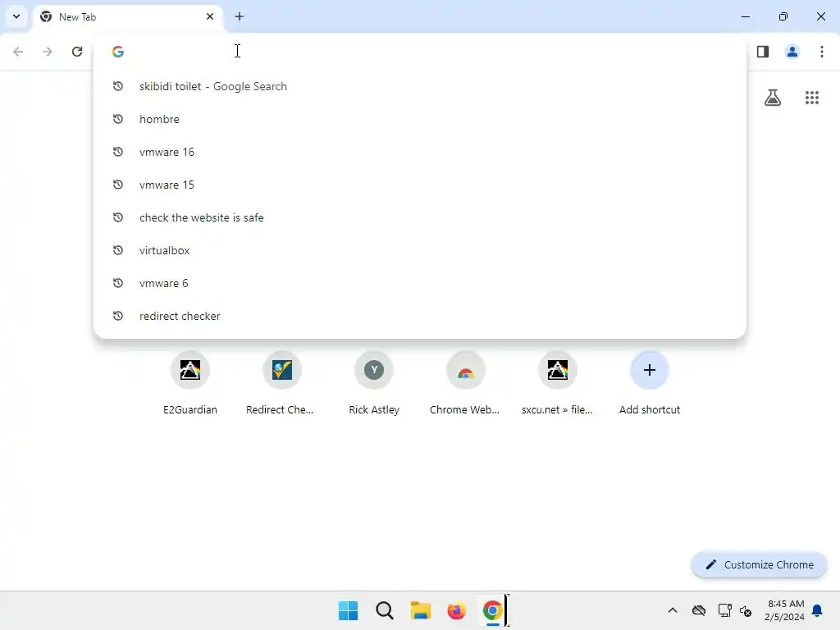Open the Windows Start menu
Screen dimensions: 840x630
348,610
